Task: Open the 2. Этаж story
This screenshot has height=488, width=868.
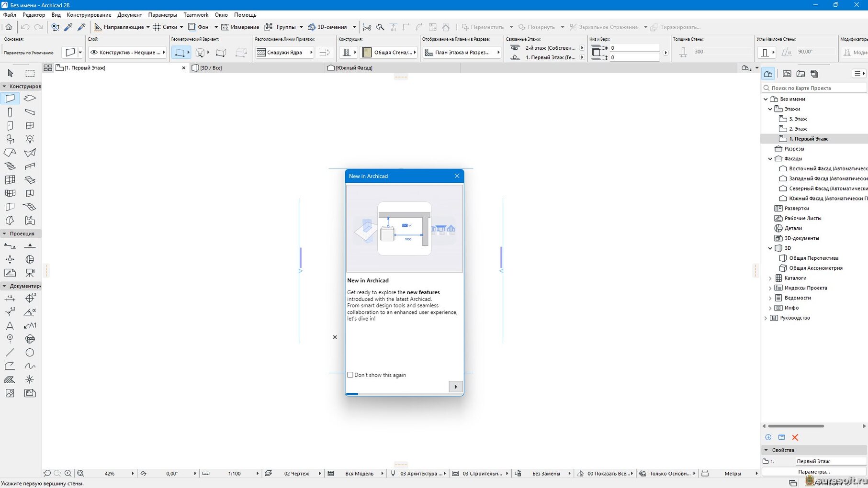Action: 798,129
